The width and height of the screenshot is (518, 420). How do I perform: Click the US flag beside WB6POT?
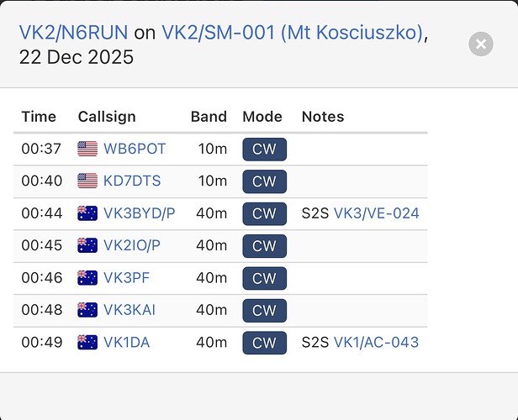[87, 150]
